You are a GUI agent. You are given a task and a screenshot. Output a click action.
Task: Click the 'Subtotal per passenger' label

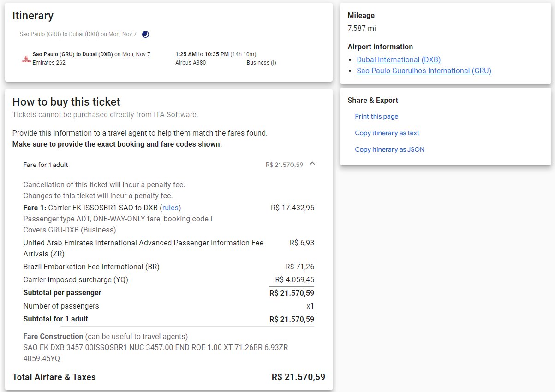coord(62,292)
